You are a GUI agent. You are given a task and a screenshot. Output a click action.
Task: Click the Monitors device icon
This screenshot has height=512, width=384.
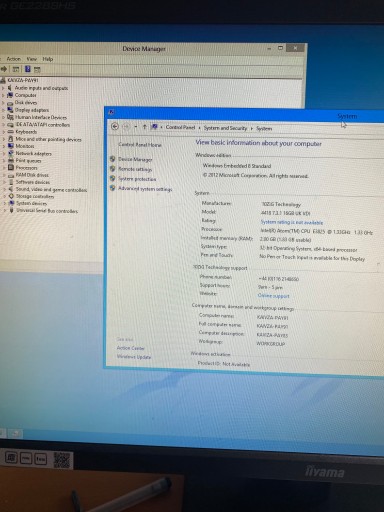pyautogui.click(x=11, y=146)
